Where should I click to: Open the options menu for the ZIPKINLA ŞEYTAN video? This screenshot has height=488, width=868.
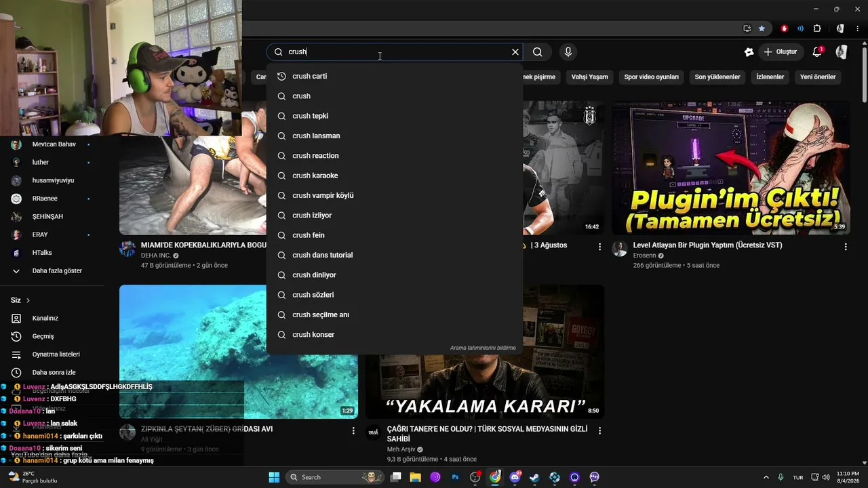click(353, 430)
